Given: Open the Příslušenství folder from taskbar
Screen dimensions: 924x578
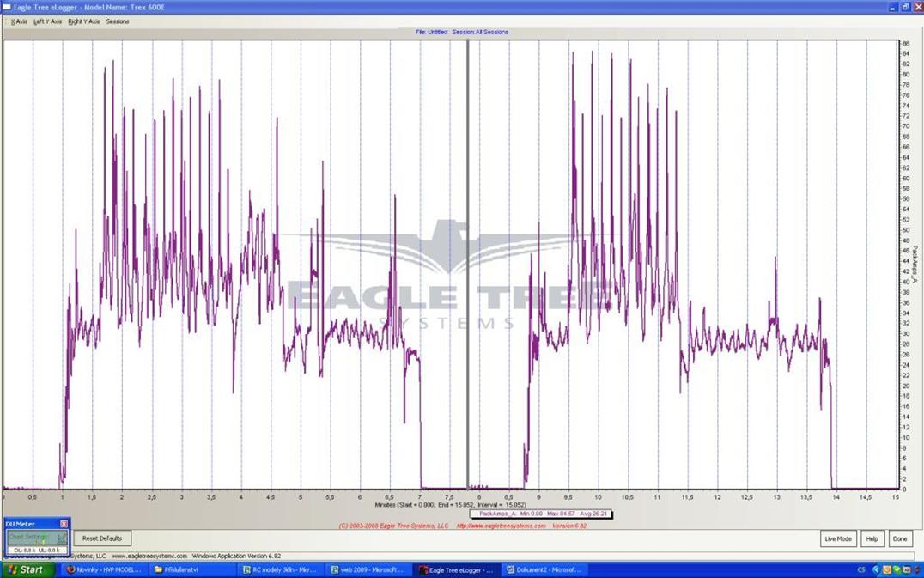Looking at the screenshot, I should (x=189, y=569).
